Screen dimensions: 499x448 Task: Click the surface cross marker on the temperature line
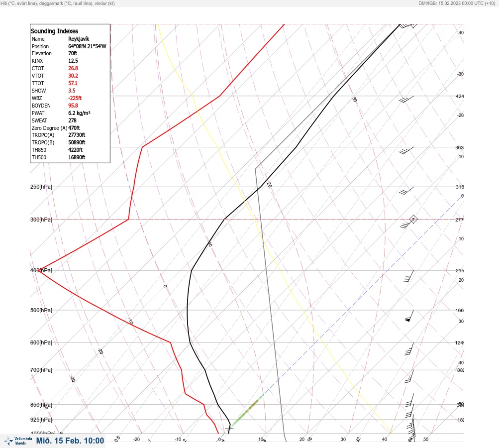pos(229,429)
